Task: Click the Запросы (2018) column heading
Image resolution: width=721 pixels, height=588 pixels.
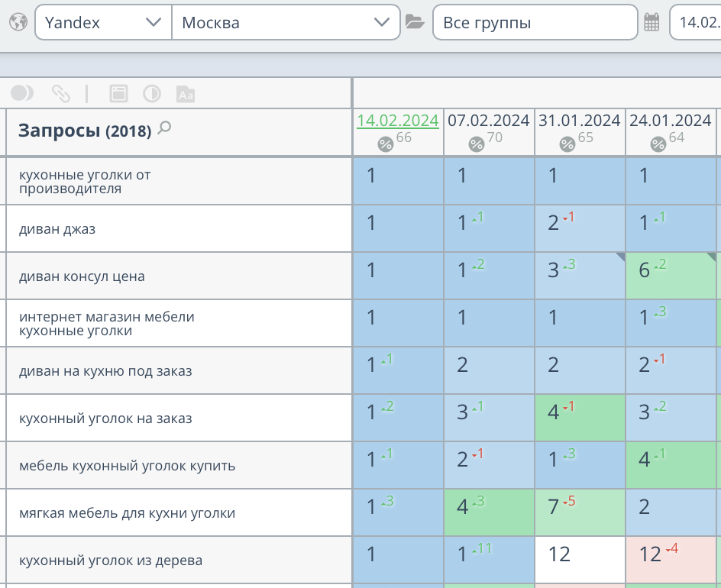Action: click(x=84, y=131)
